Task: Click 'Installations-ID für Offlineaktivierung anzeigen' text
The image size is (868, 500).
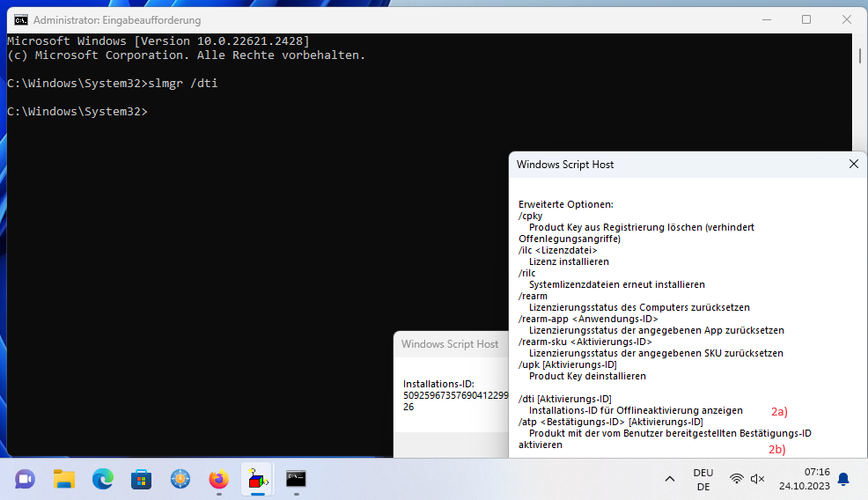Action: point(636,410)
